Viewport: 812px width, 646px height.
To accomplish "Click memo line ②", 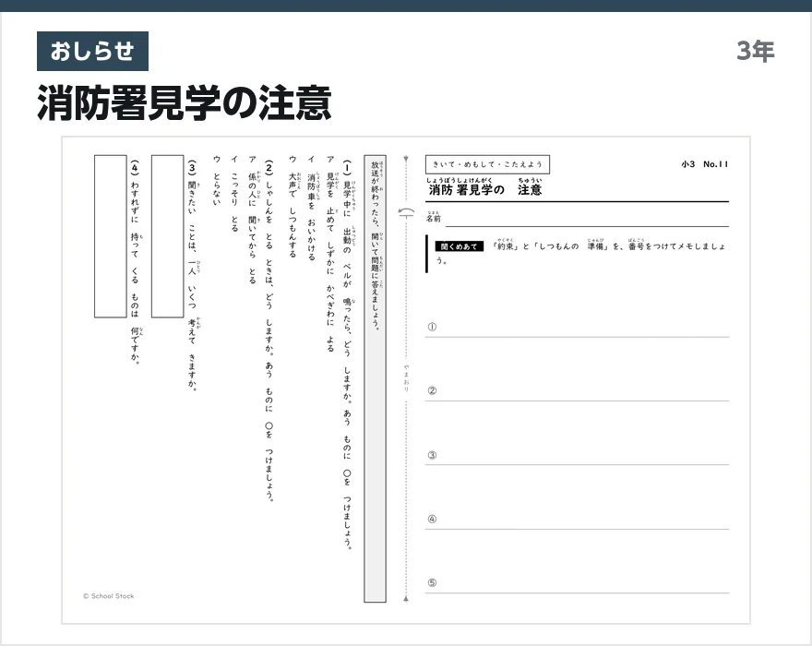I will click(577, 391).
